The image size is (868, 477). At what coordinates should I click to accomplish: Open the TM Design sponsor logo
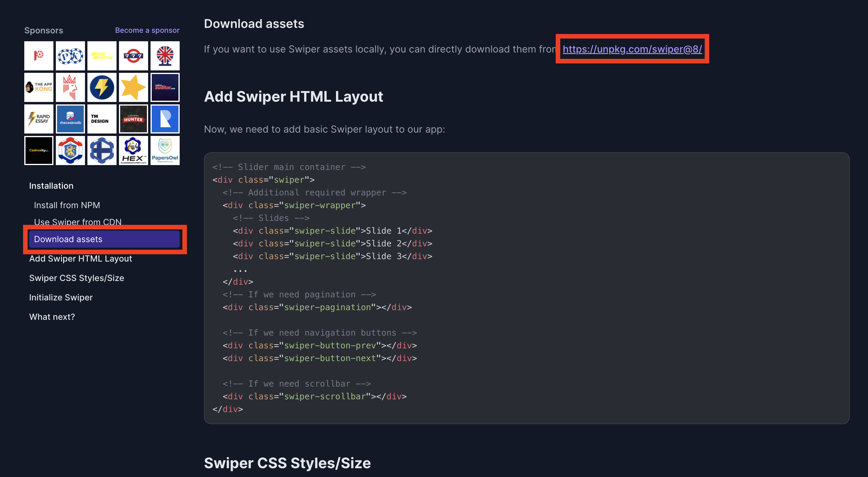click(102, 119)
